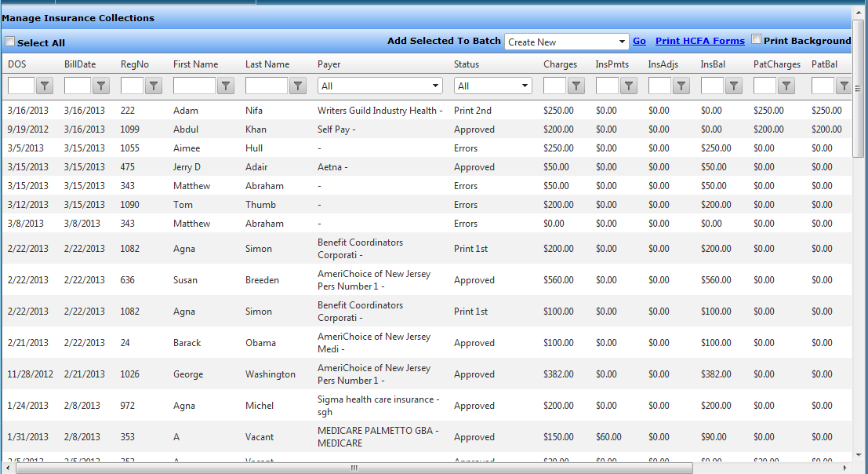Click the Go link
The image size is (868, 474).
click(x=639, y=41)
